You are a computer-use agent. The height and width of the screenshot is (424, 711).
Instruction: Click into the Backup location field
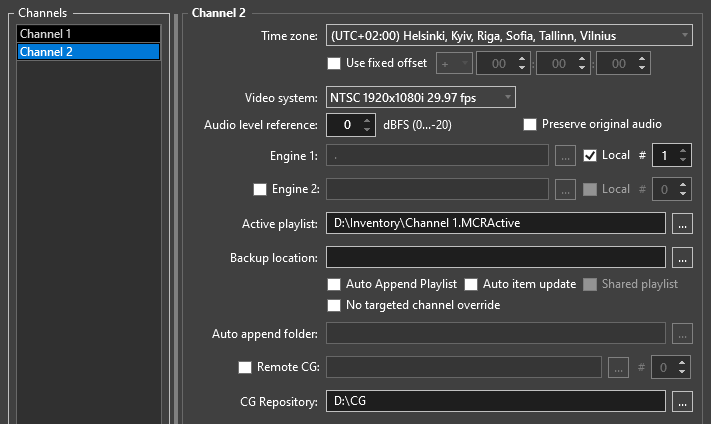[495, 257]
